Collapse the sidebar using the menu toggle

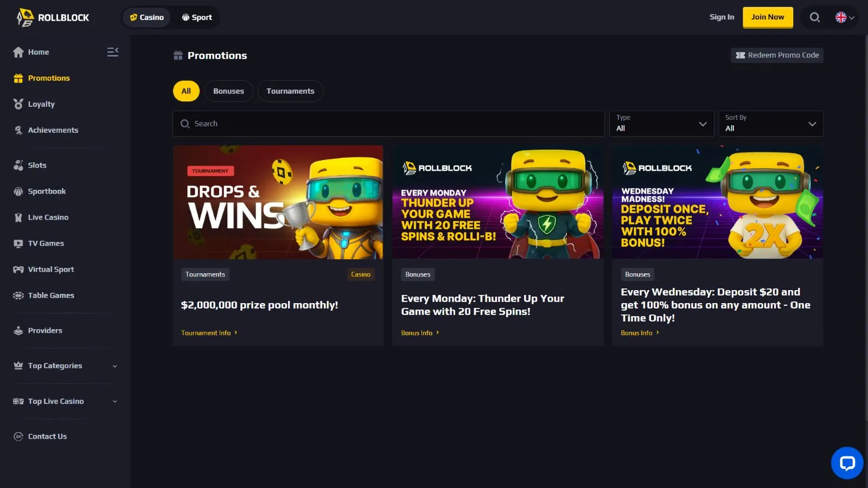112,52
